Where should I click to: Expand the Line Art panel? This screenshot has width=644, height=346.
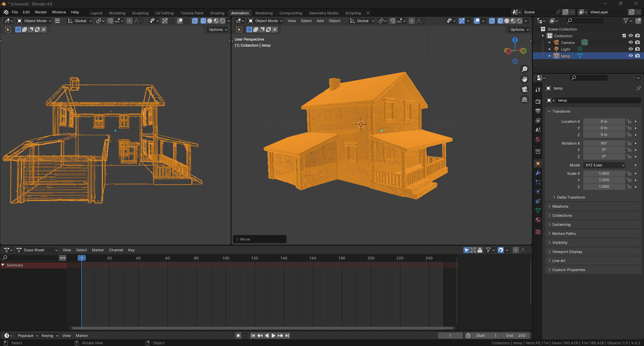[593, 261]
